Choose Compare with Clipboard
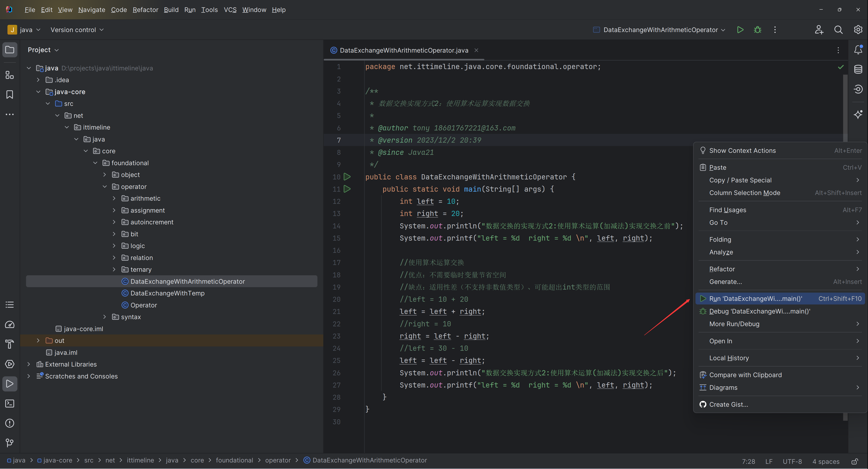The image size is (868, 469). tap(780, 375)
